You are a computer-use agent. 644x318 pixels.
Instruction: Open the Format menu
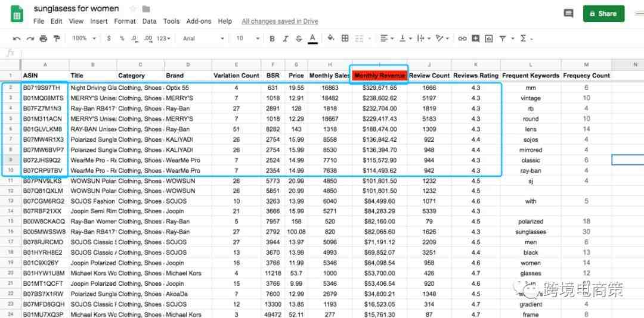(125, 21)
